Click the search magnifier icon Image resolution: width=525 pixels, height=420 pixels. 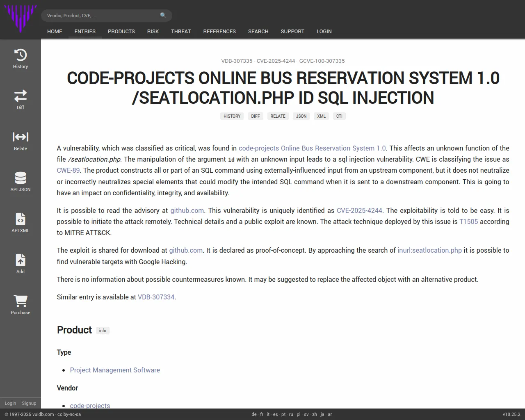(x=163, y=15)
